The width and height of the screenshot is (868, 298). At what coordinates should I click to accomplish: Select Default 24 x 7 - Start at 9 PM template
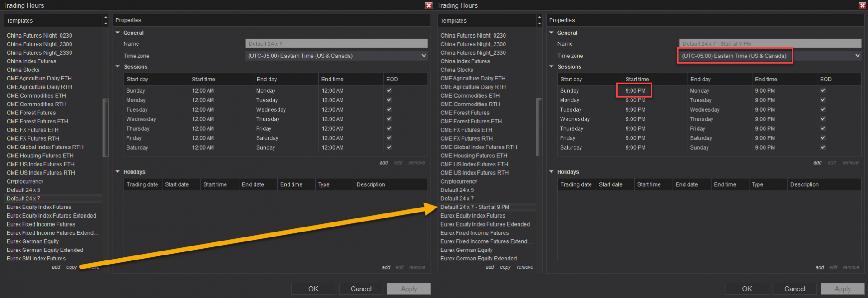coord(487,207)
